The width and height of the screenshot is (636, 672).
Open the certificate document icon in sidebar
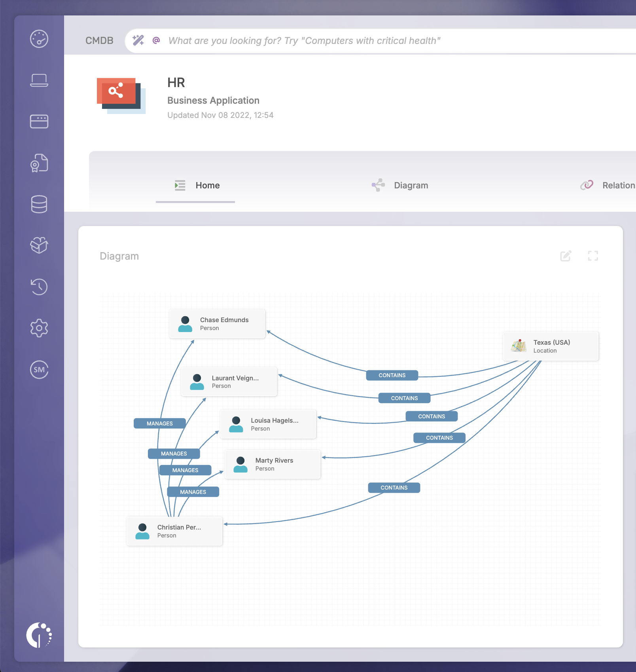coord(39,163)
